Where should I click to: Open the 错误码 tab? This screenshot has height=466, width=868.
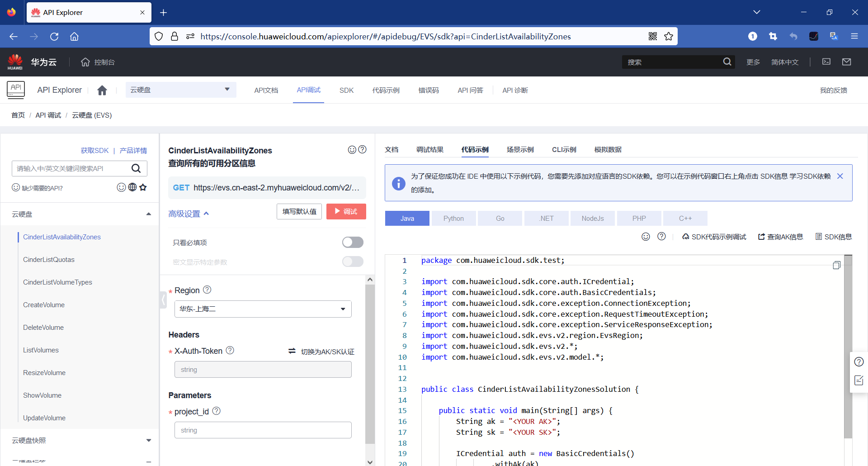pyautogui.click(x=429, y=90)
